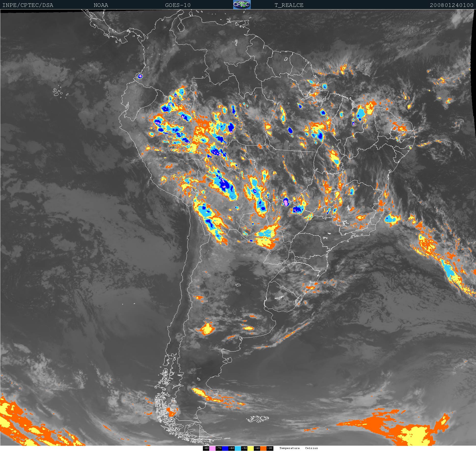Click the INPE/CPTEC/DSA header text
Image resolution: width=476 pixels, height=451 pixels.
point(28,5)
